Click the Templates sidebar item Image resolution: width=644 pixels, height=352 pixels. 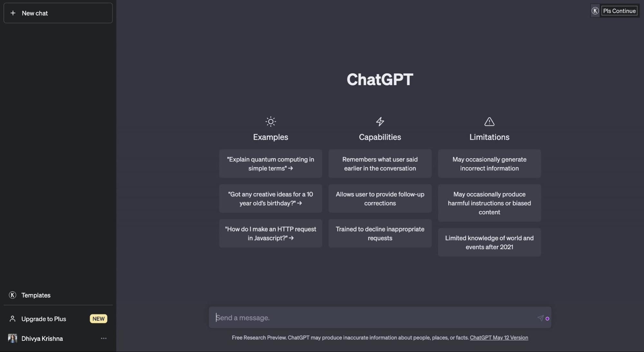(x=36, y=295)
